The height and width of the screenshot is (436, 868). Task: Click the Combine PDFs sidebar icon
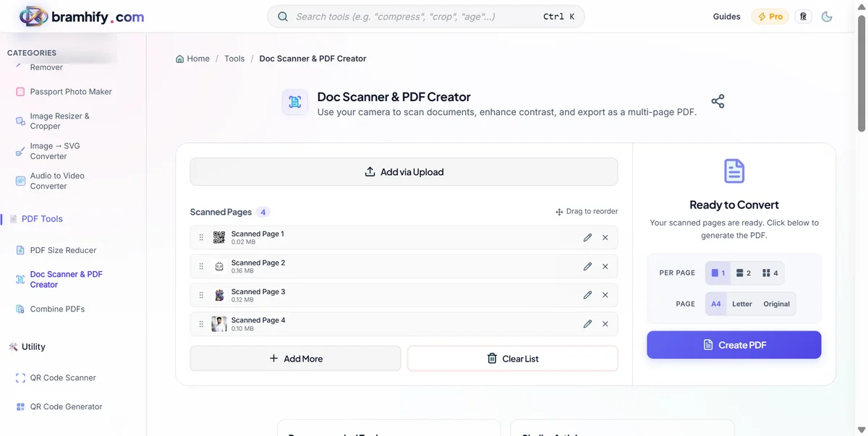pos(20,309)
